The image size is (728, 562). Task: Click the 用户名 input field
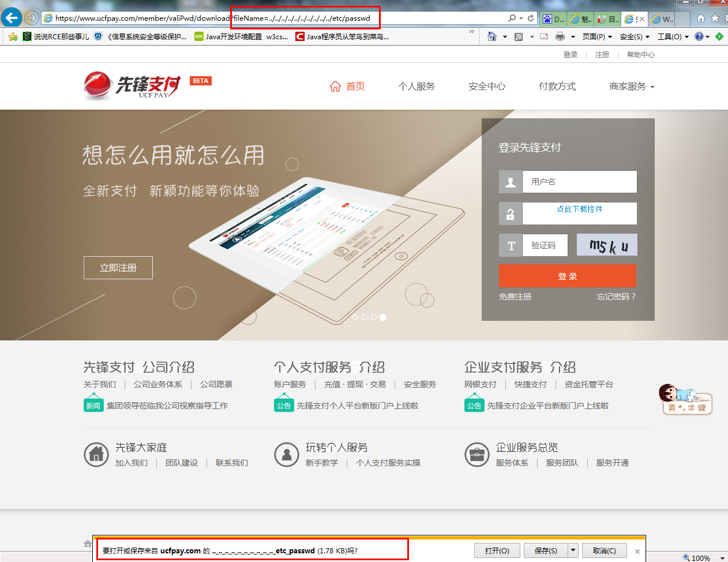[580, 182]
